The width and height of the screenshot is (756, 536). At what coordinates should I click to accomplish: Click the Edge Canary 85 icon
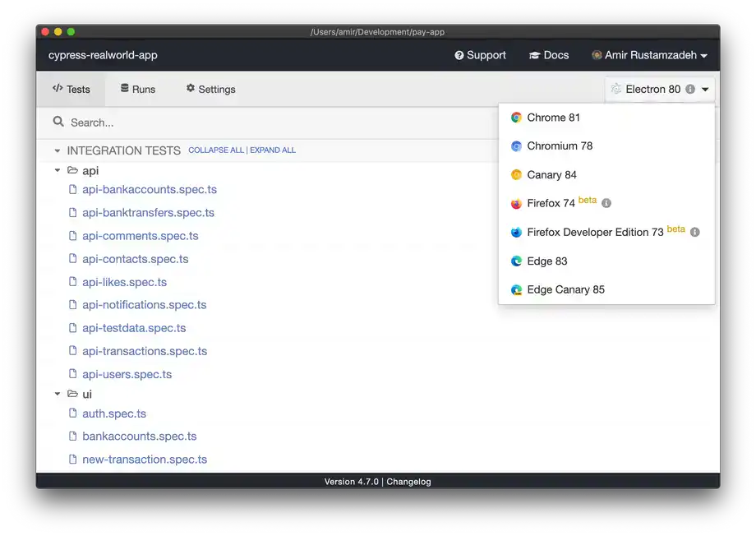(x=516, y=290)
